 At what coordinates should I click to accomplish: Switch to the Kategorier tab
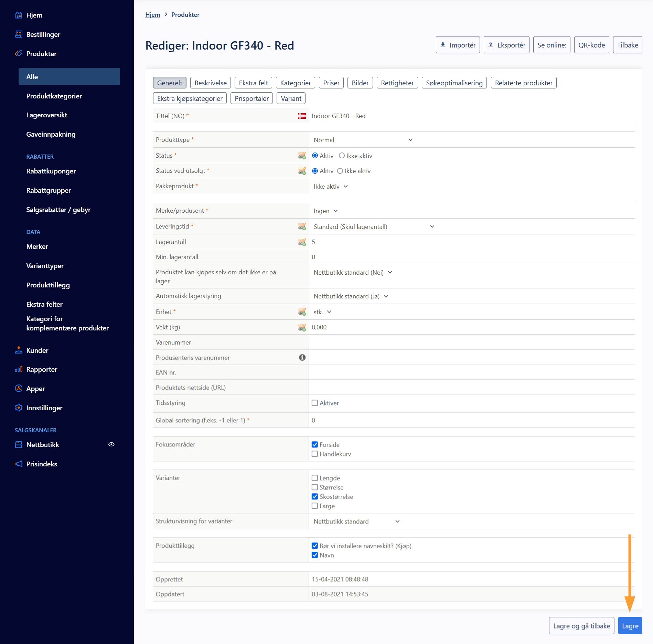295,83
